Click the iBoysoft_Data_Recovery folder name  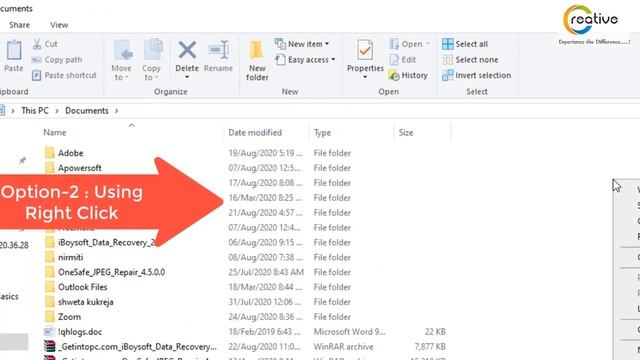pyautogui.click(x=106, y=242)
